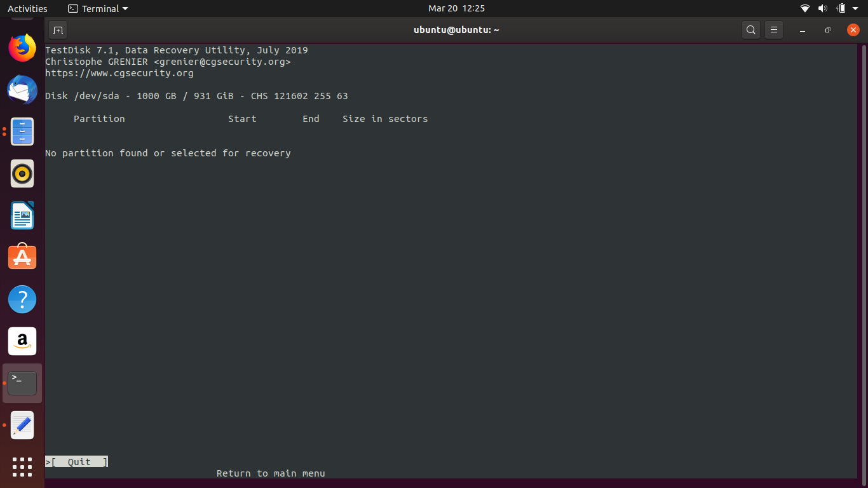Open the Files manager from the dock
Image resolution: width=868 pixels, height=488 pixels.
tap(22, 132)
